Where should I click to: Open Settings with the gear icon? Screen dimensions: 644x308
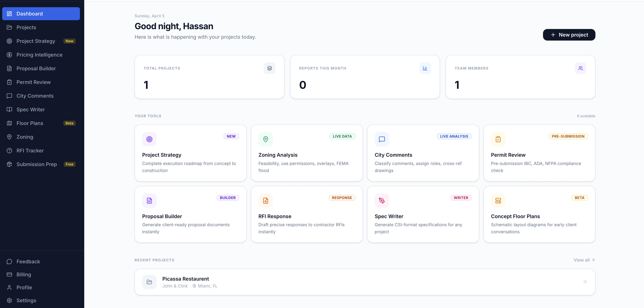pyautogui.click(x=10, y=300)
